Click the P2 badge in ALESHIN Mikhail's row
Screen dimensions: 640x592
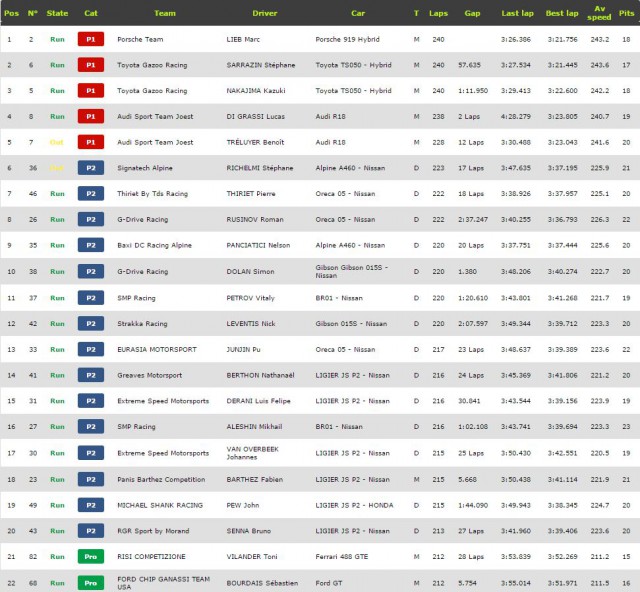pos(91,427)
